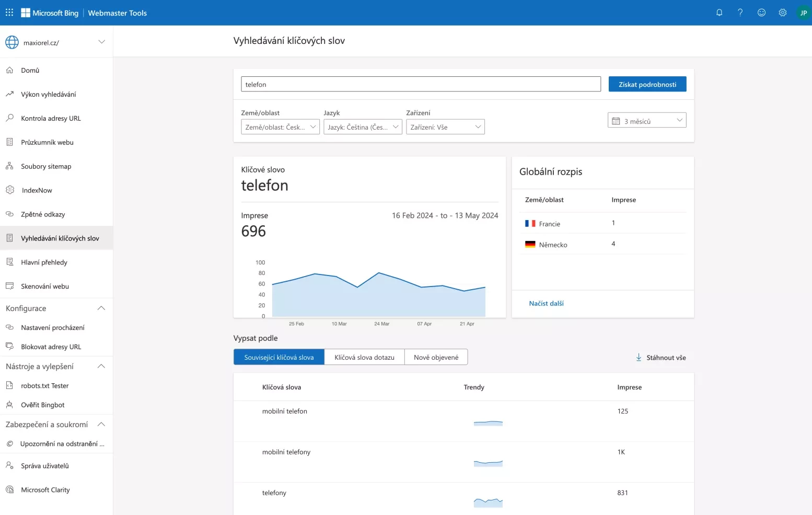The height and width of the screenshot is (515, 812).
Task: Click the Kontrola adresy URL magnifier icon
Action: 9,118
